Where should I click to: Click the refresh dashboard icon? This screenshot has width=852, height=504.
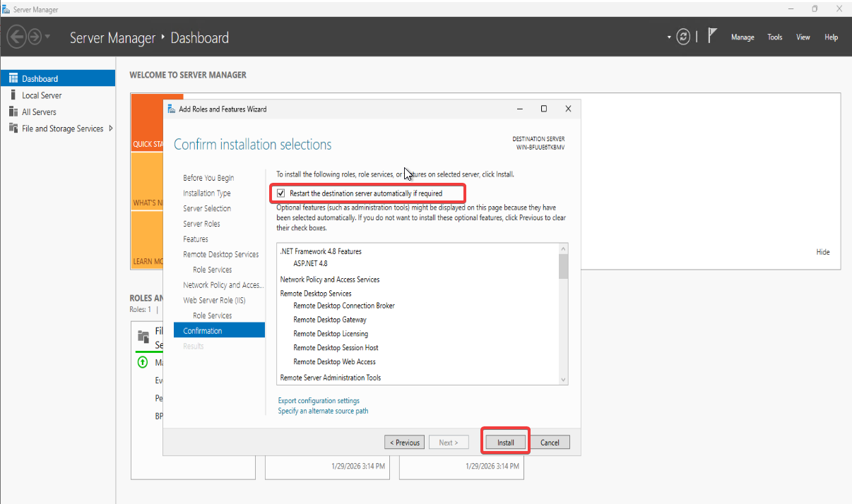point(683,37)
